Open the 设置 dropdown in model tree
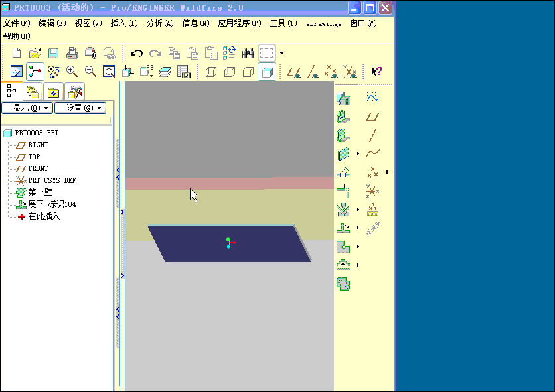This screenshot has height=392, width=555. pyautogui.click(x=80, y=108)
